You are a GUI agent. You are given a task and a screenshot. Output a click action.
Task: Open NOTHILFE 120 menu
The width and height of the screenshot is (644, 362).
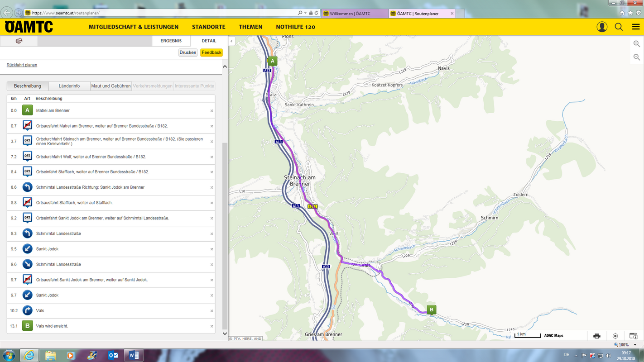point(296,27)
